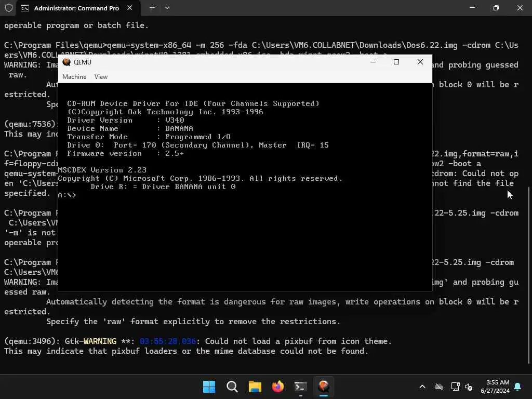Minimize the QEMU window
This screenshot has width=532, height=399.
coord(373,62)
